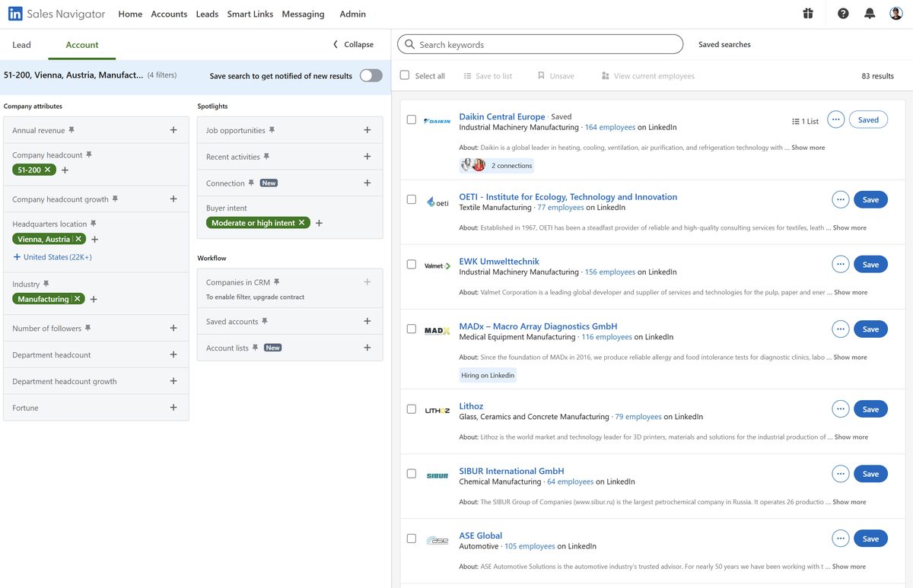Open the Messaging menu item

[x=303, y=13]
